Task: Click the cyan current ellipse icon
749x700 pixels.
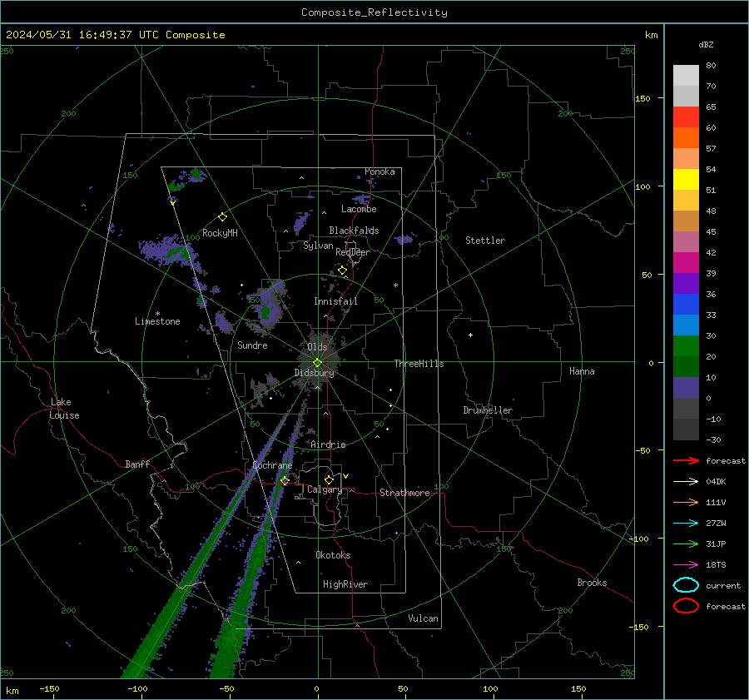Action: point(686,585)
